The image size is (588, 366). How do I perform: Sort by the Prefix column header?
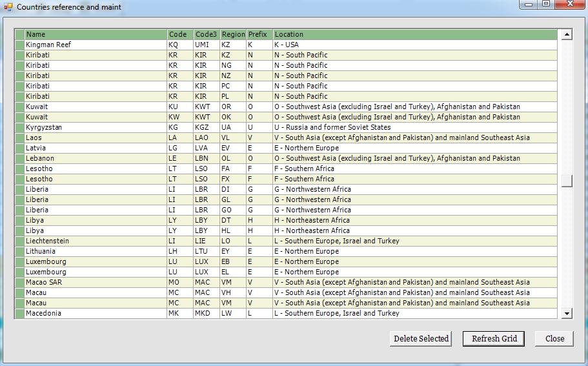pos(259,34)
